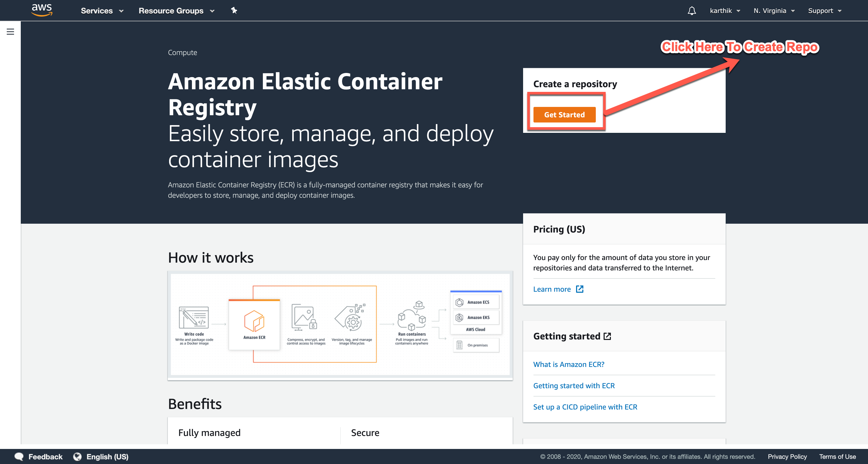Open the notifications bell
Image resolution: width=868 pixels, height=464 pixels.
[691, 11]
